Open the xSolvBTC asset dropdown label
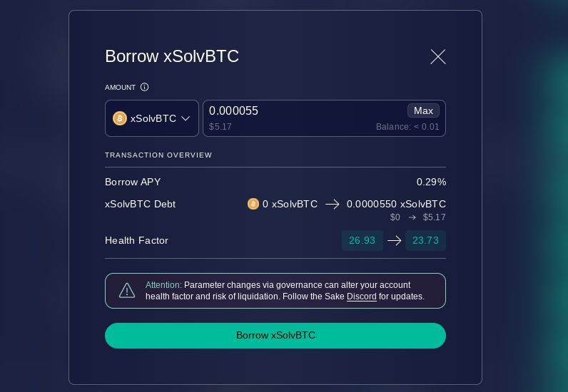 tap(153, 119)
